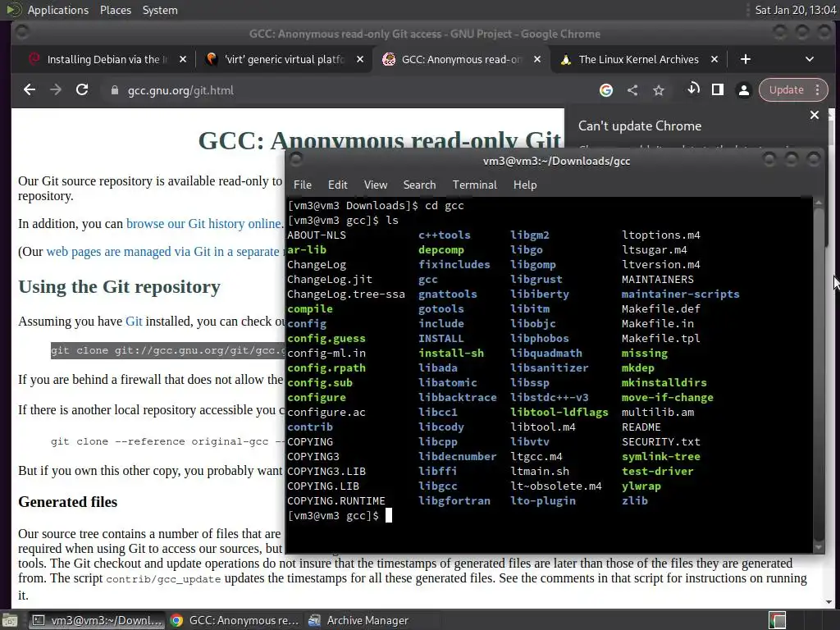Expand the tab search chevron
The height and width of the screenshot is (630, 840).
tap(810, 59)
